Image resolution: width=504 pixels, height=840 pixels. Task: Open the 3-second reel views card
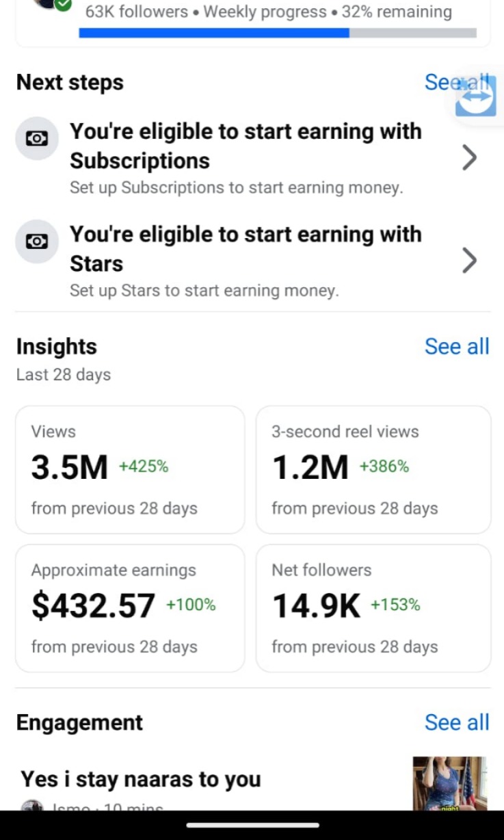(373, 470)
